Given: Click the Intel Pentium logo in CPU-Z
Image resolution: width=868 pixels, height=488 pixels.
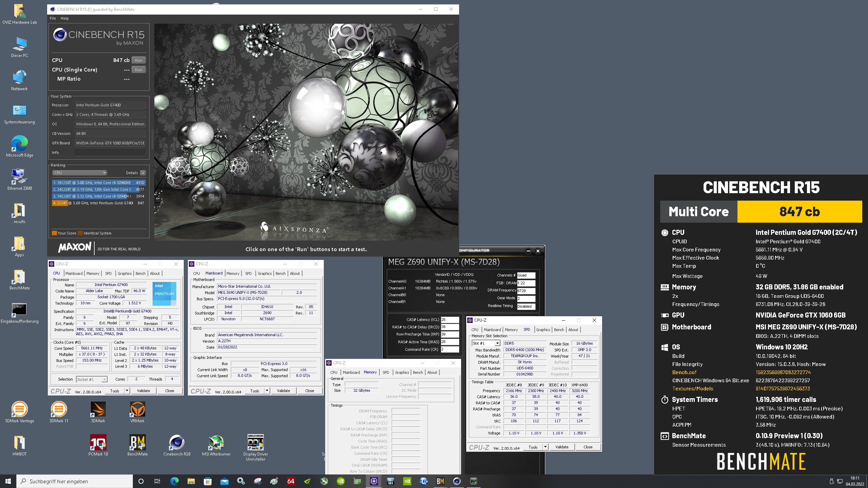Looking at the screenshot, I should [x=164, y=293].
